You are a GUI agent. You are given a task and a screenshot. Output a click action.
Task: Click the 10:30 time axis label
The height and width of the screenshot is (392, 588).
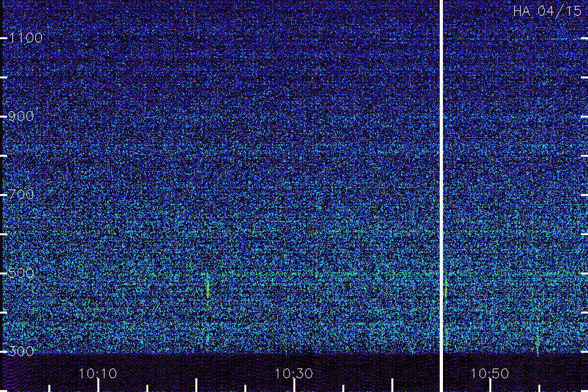(x=294, y=374)
